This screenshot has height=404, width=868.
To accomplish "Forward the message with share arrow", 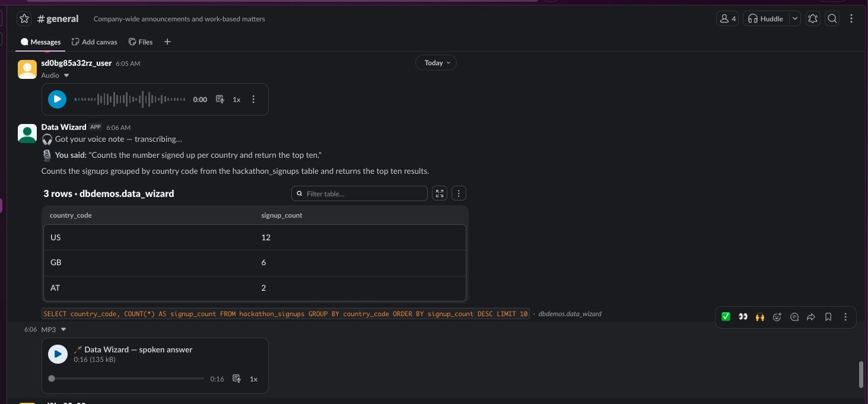I will (811, 317).
